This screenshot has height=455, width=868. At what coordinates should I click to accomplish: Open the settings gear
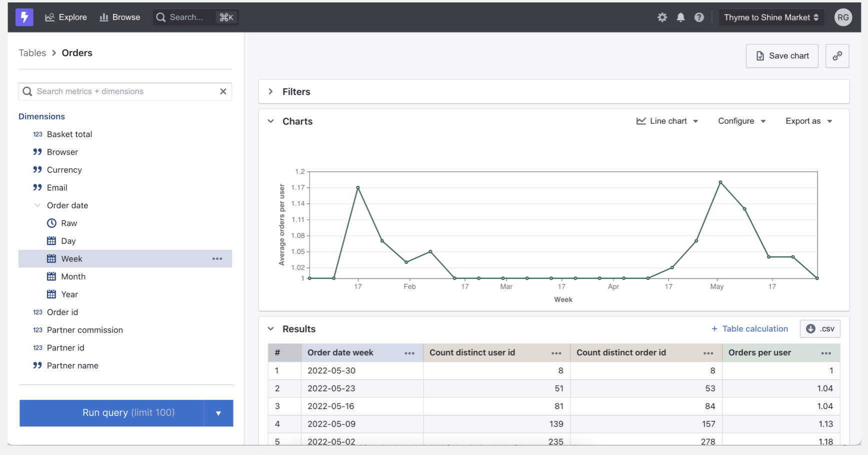pos(662,17)
